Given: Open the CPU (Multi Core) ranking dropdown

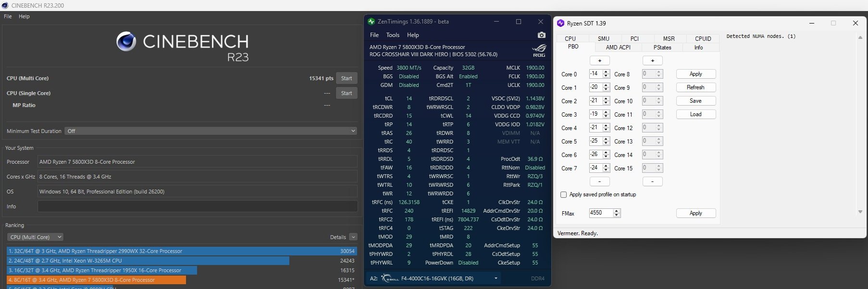Looking at the screenshot, I should tap(35, 237).
